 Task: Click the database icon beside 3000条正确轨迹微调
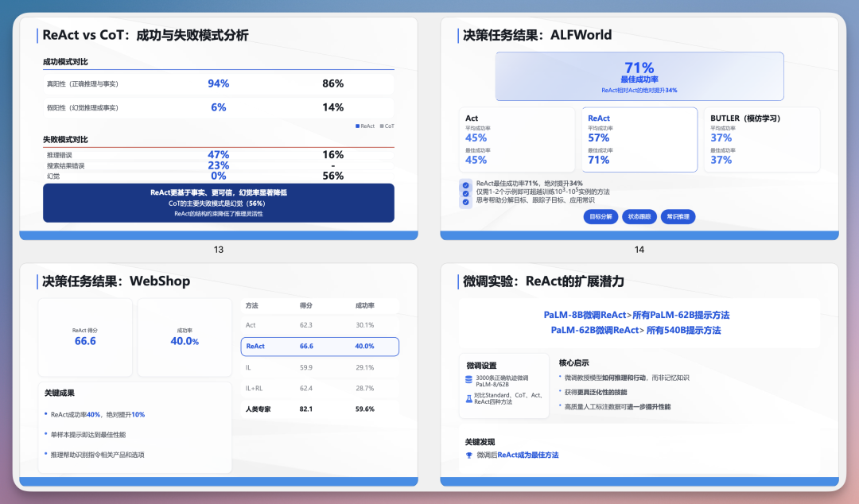click(x=469, y=380)
